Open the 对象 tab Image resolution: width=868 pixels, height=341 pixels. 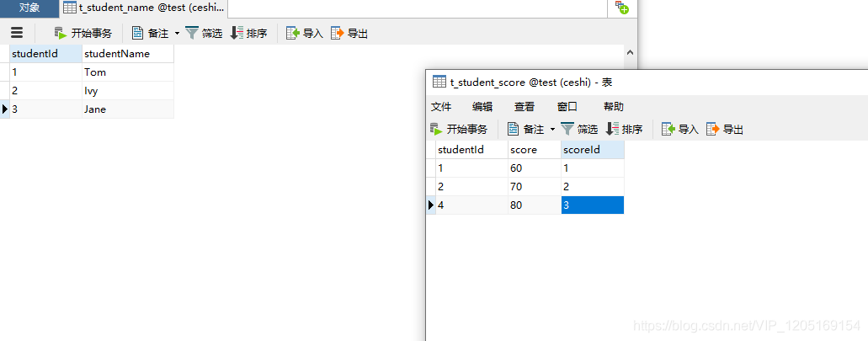point(29,8)
